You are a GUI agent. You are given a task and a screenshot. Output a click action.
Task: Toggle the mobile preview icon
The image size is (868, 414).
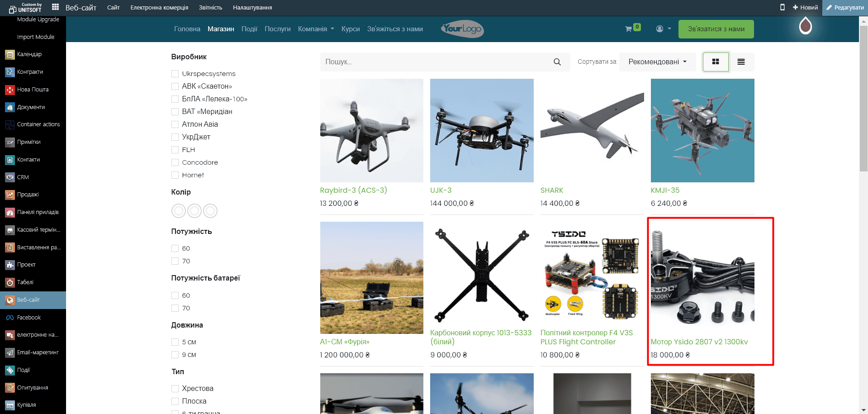[782, 7]
